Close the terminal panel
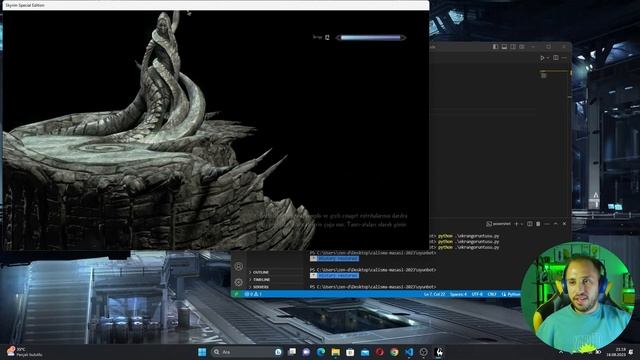Image resolution: width=640 pixels, height=360 pixels. pyautogui.click(x=564, y=224)
